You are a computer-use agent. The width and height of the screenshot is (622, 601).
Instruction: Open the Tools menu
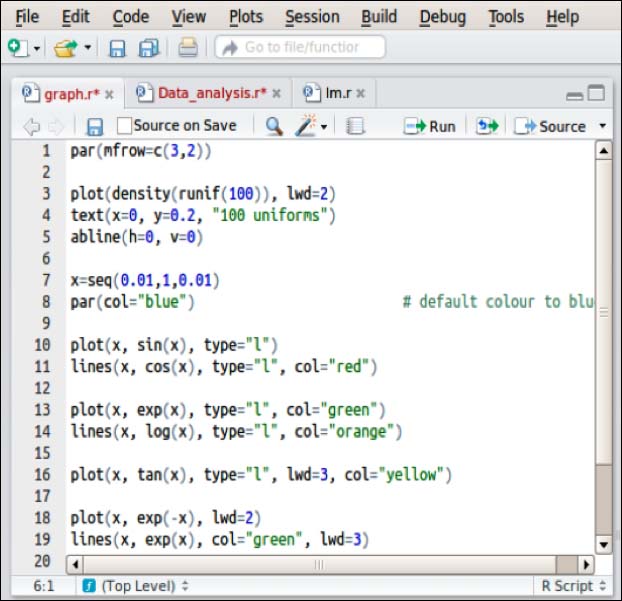click(506, 17)
